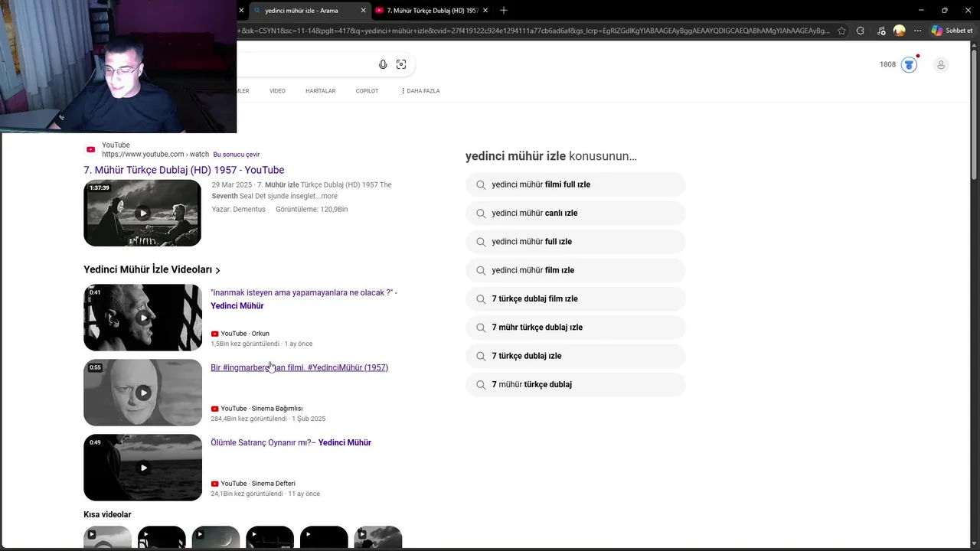Select the VIDEO search filter

pos(277,91)
